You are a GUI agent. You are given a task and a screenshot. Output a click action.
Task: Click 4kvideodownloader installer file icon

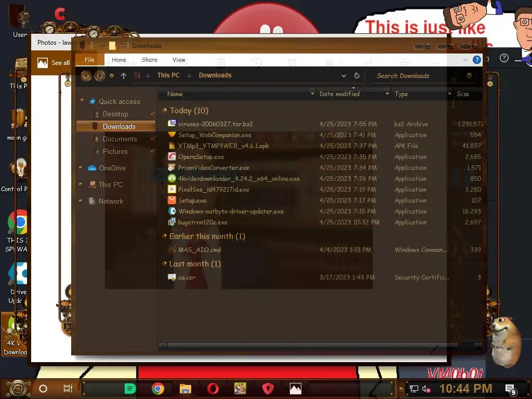pos(172,178)
